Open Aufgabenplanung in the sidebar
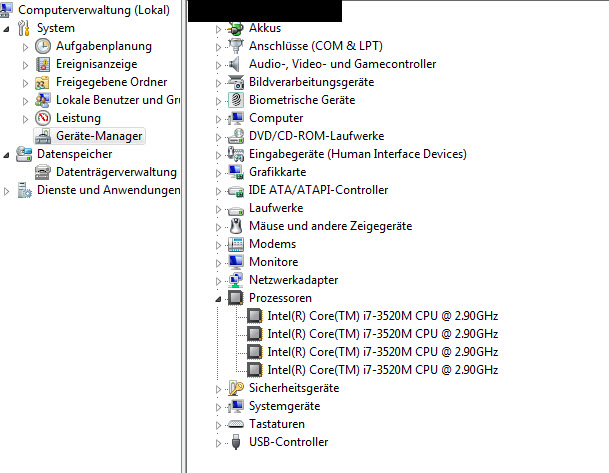The height and width of the screenshot is (473, 609). pyautogui.click(x=104, y=46)
